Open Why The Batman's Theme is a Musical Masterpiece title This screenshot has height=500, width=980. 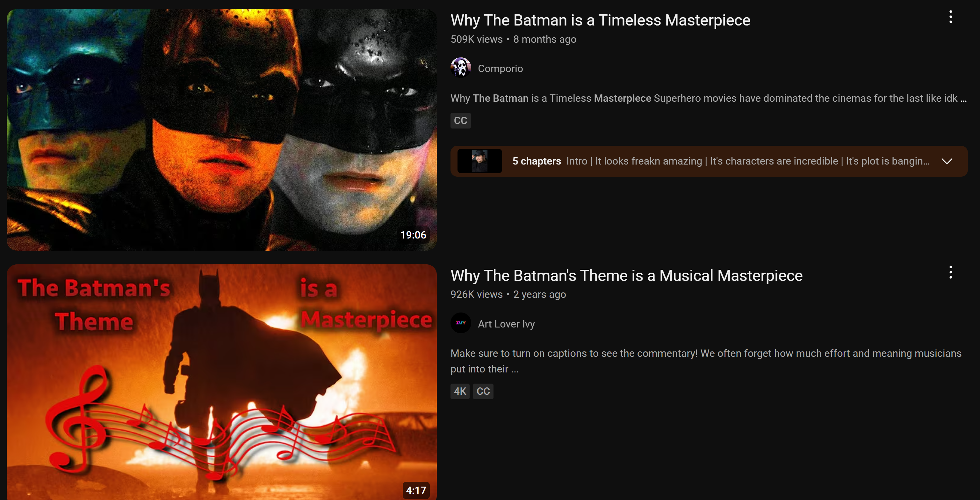626,275
